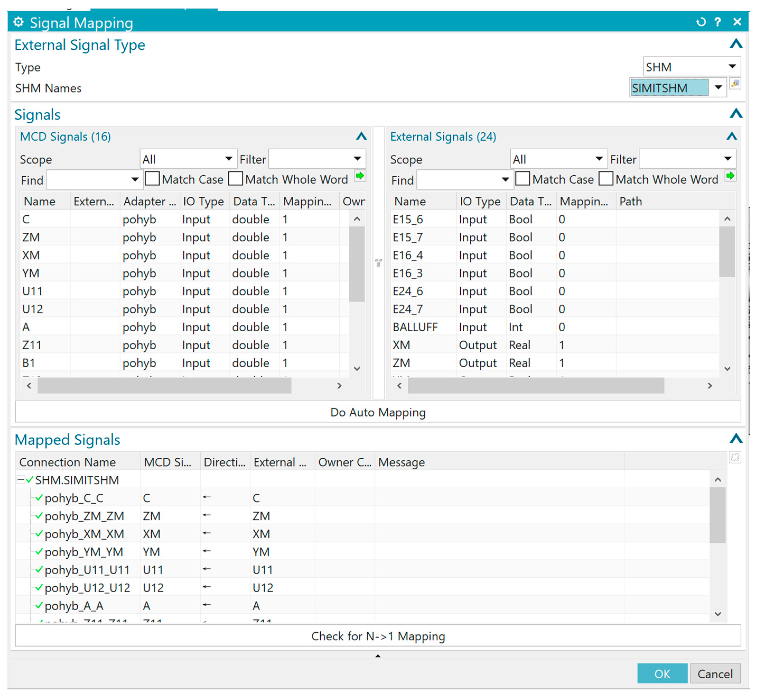Click the SHM Names settings icon
Screen dimensions: 757x700
(x=735, y=84)
